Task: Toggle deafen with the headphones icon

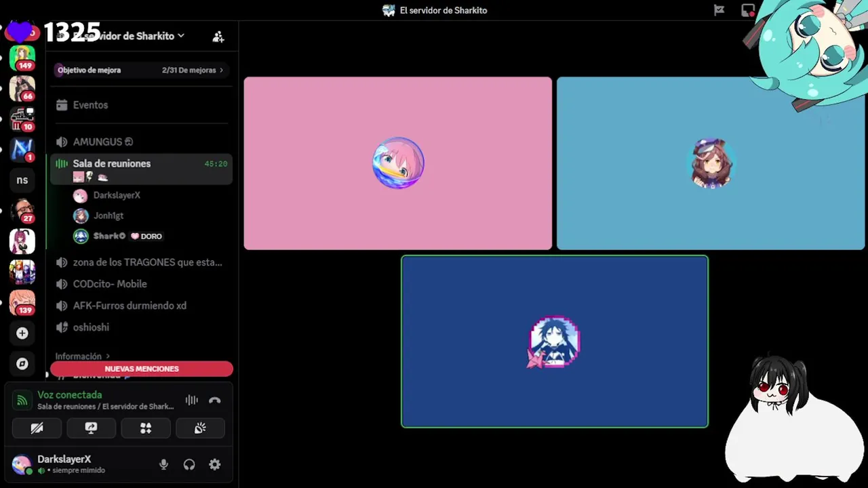Action: 189,464
